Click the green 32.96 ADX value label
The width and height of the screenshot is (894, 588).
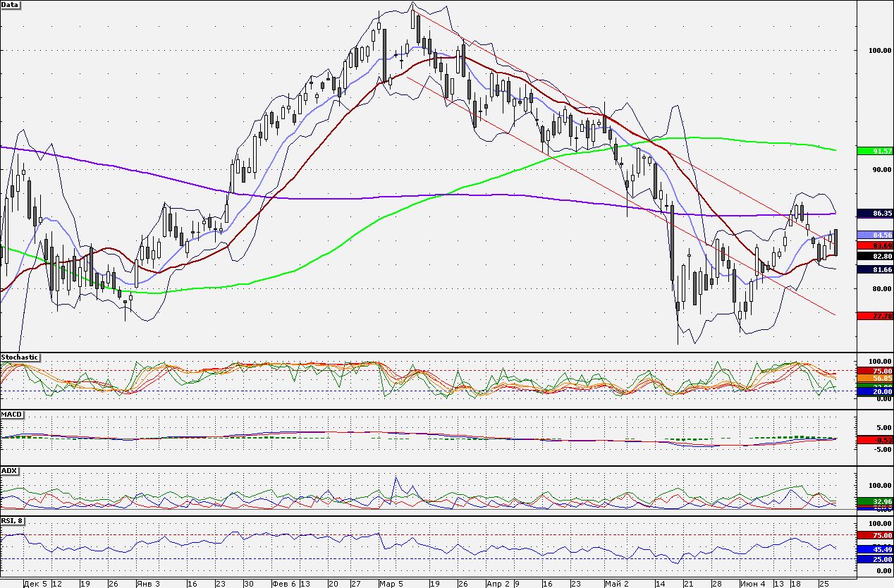(x=874, y=501)
